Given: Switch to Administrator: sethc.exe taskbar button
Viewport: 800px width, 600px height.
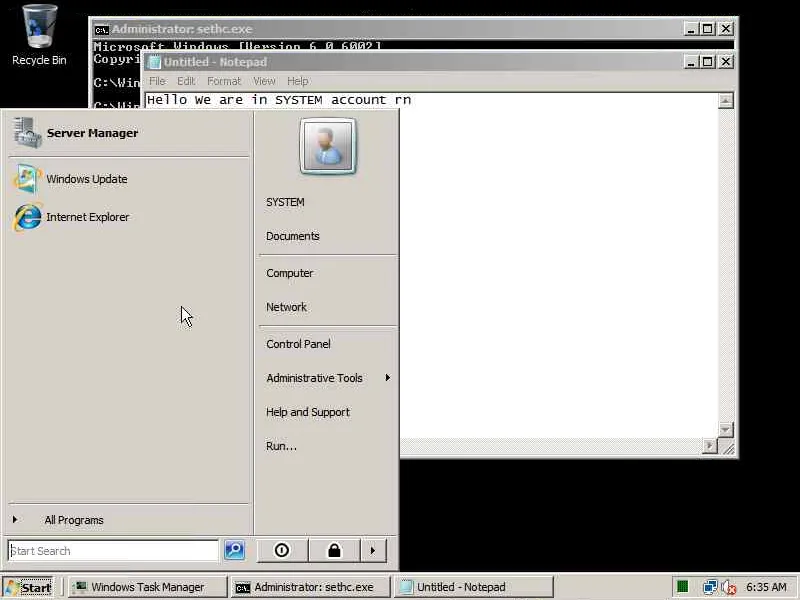Looking at the screenshot, I should tap(311, 587).
